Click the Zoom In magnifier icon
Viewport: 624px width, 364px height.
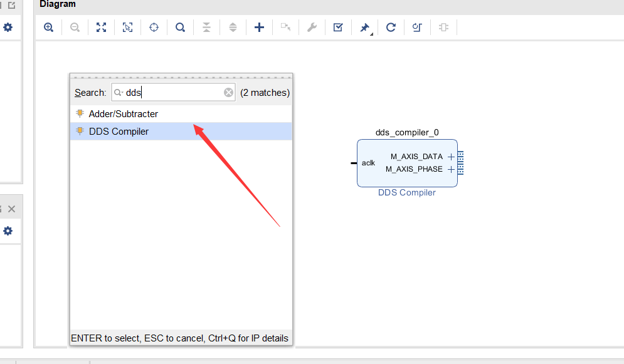(48, 28)
